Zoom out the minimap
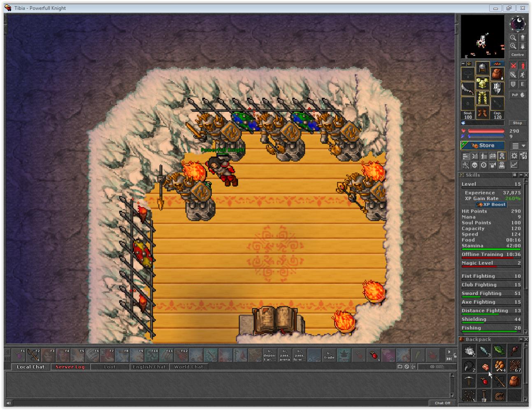Viewport: 532px width, 410px height. pos(513,37)
